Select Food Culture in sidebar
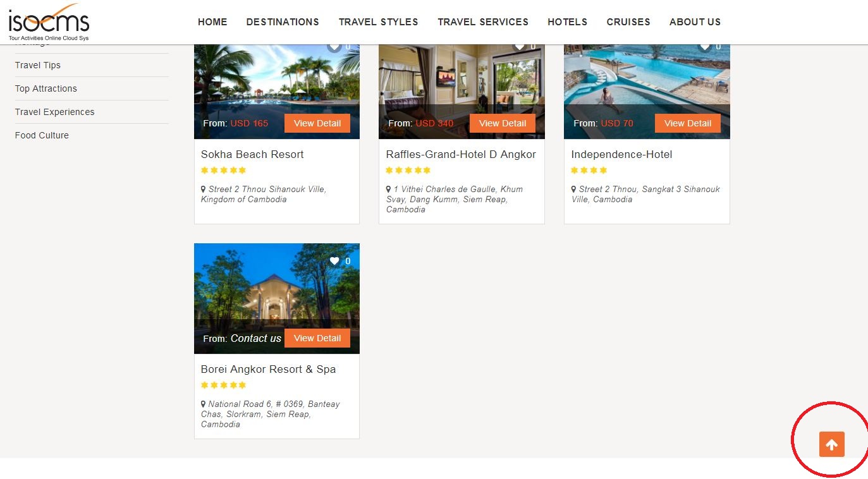Image resolution: width=868 pixels, height=479 pixels. coord(42,135)
